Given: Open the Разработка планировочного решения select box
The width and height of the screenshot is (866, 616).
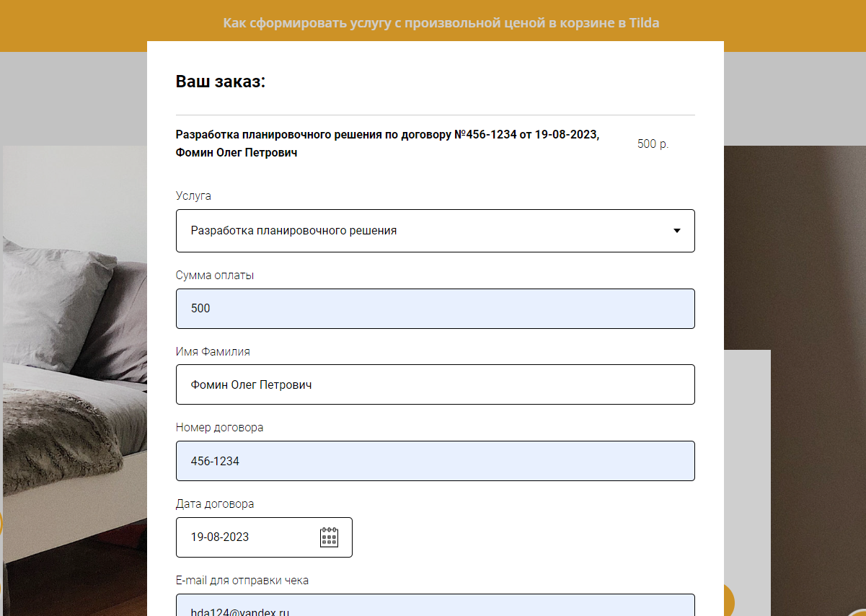Looking at the screenshot, I should coord(418,231).
